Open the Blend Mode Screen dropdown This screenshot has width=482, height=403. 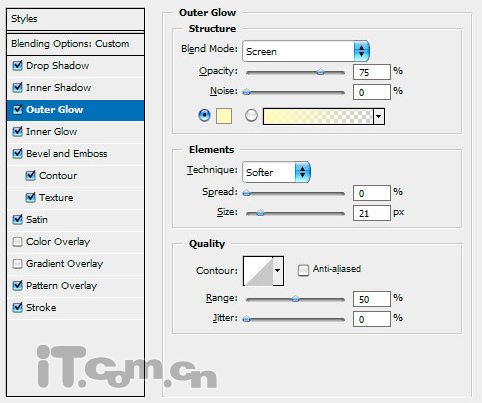[x=306, y=51]
